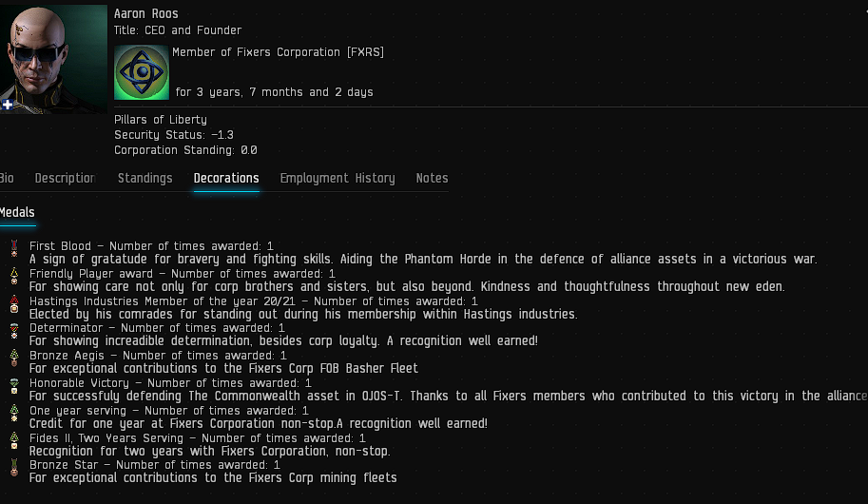Screen dimensions: 868x504
Task: Select the Decorations tab
Action: 226,179
